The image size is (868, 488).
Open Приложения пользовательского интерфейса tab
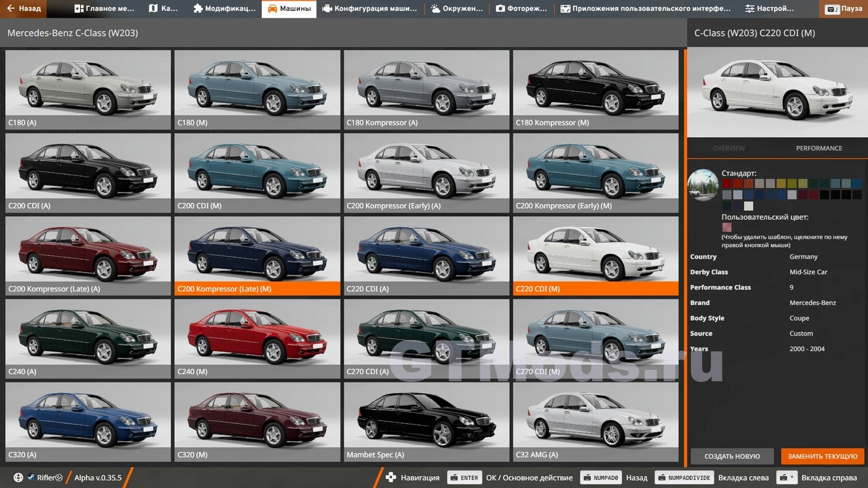click(x=646, y=9)
